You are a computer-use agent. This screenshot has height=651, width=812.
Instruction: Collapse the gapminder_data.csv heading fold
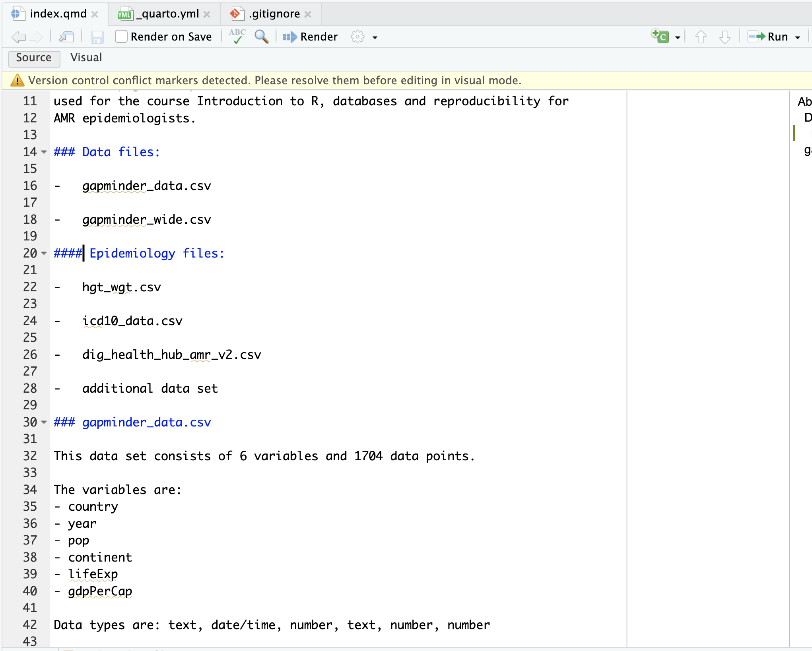point(44,422)
